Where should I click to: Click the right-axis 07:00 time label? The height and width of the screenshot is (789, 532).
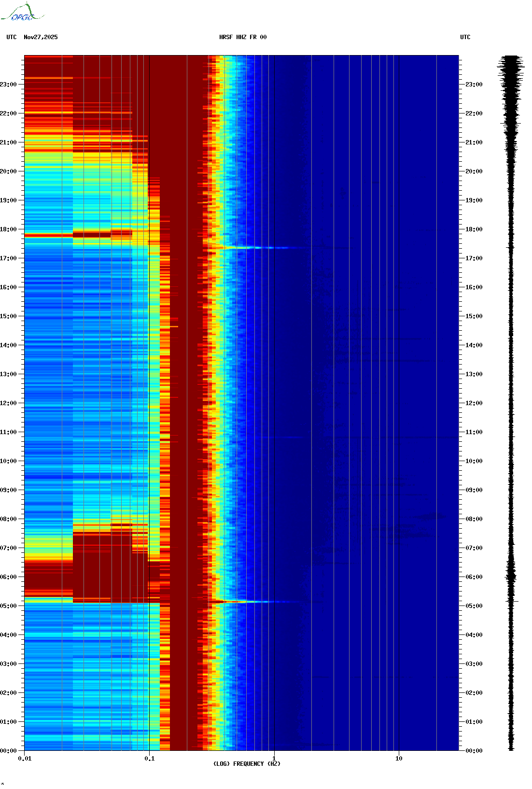[474, 548]
